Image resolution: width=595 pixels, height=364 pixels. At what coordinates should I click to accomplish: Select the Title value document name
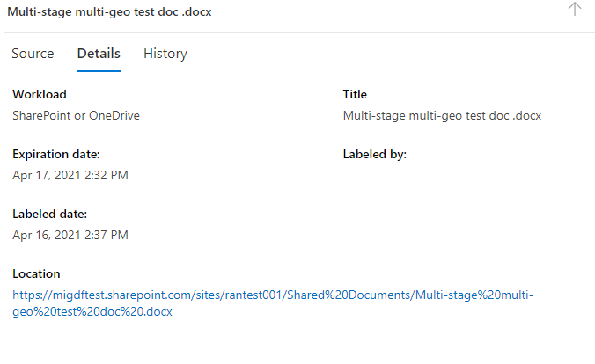click(442, 115)
